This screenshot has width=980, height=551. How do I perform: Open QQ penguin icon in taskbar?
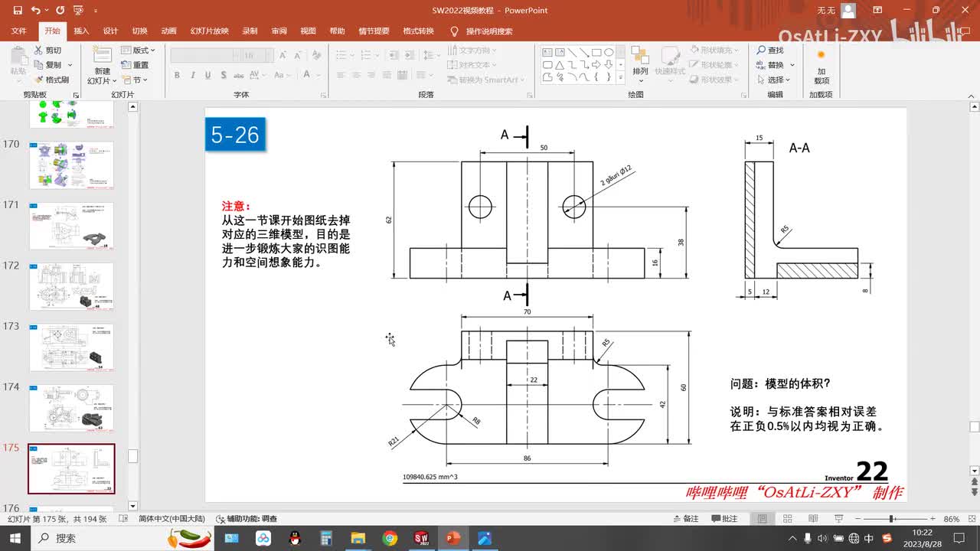(x=295, y=538)
